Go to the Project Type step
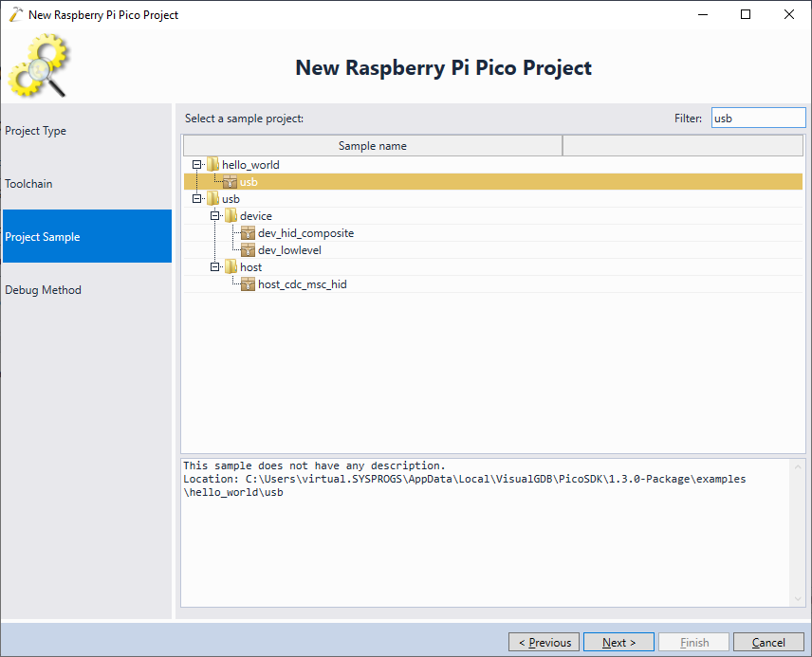 click(87, 131)
